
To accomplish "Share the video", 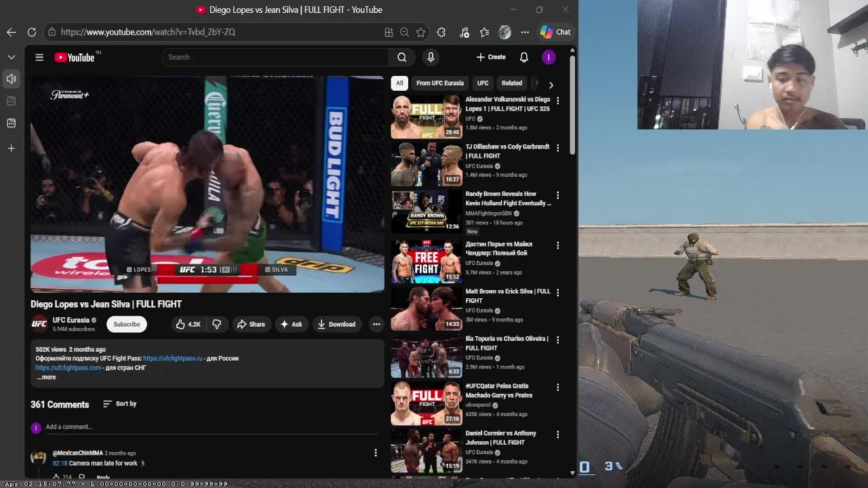I will (251, 324).
